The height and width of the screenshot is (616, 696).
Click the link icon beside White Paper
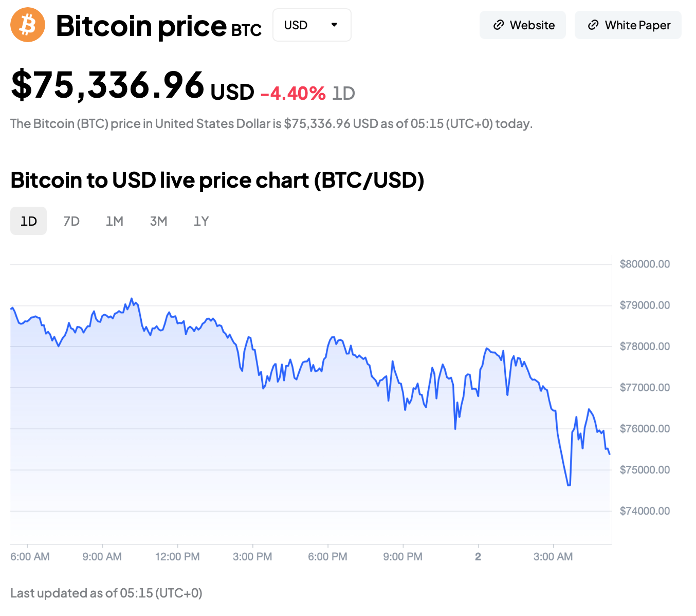tap(593, 25)
